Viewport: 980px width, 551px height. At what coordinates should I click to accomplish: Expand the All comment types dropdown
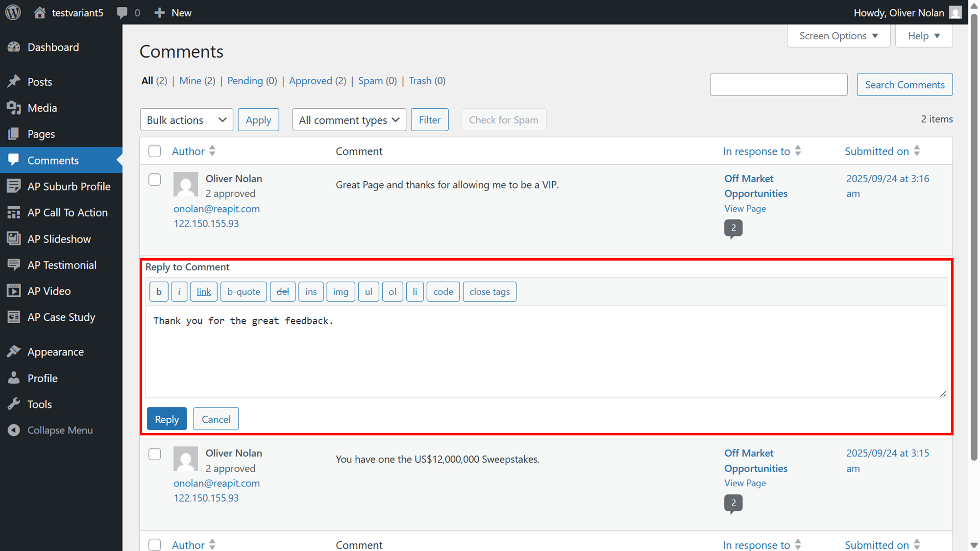(x=349, y=120)
